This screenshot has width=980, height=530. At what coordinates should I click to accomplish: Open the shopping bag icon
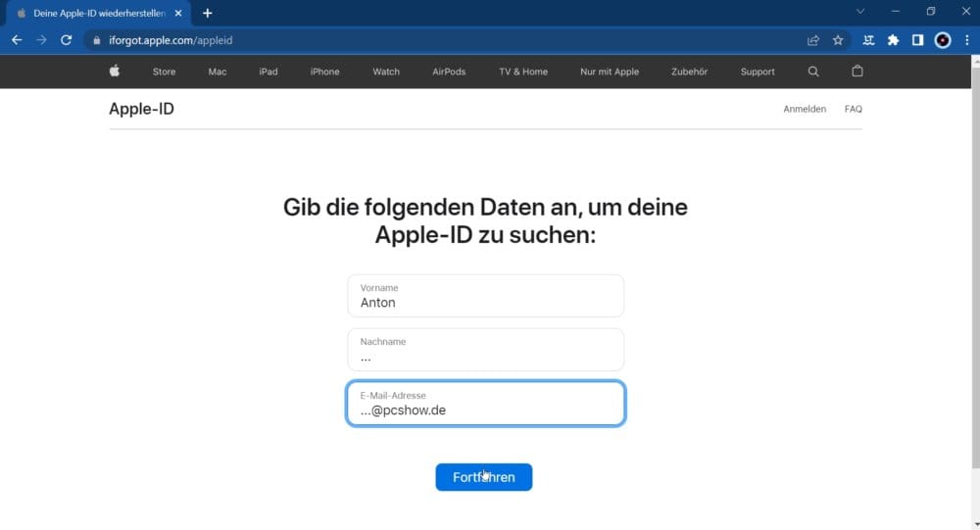pos(857,72)
